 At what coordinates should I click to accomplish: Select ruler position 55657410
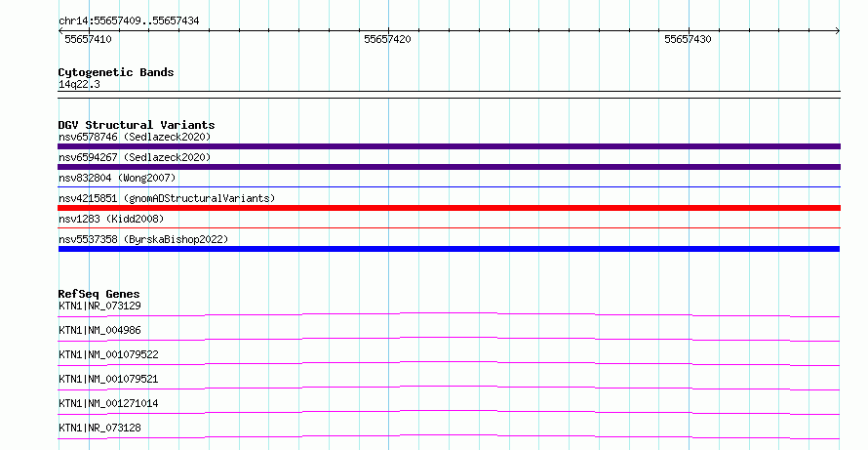coord(88,39)
